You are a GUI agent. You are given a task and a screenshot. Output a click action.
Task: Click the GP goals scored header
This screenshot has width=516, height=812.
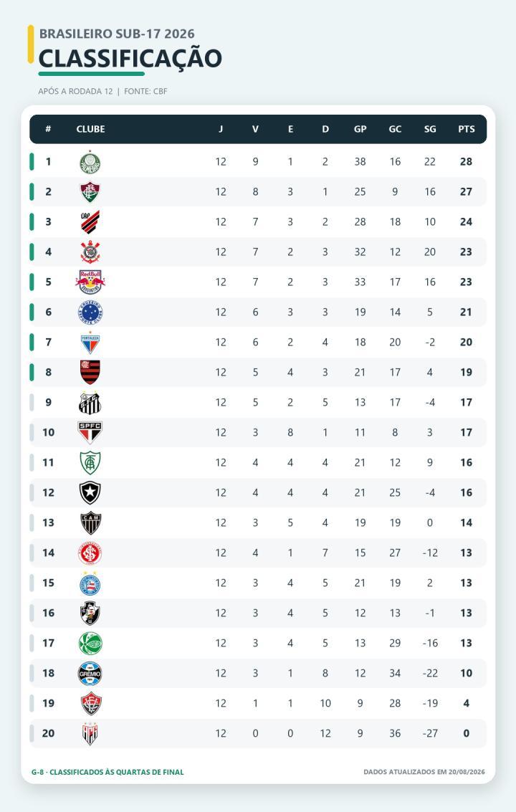[360, 130]
